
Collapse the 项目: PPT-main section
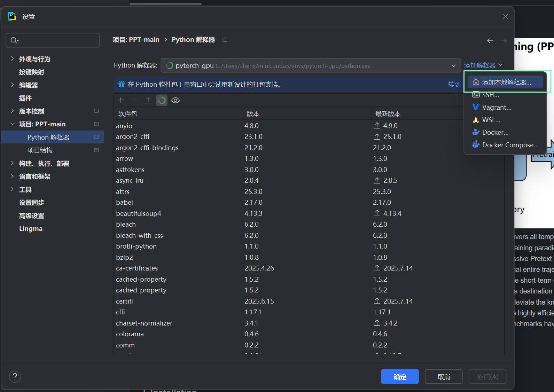13,124
